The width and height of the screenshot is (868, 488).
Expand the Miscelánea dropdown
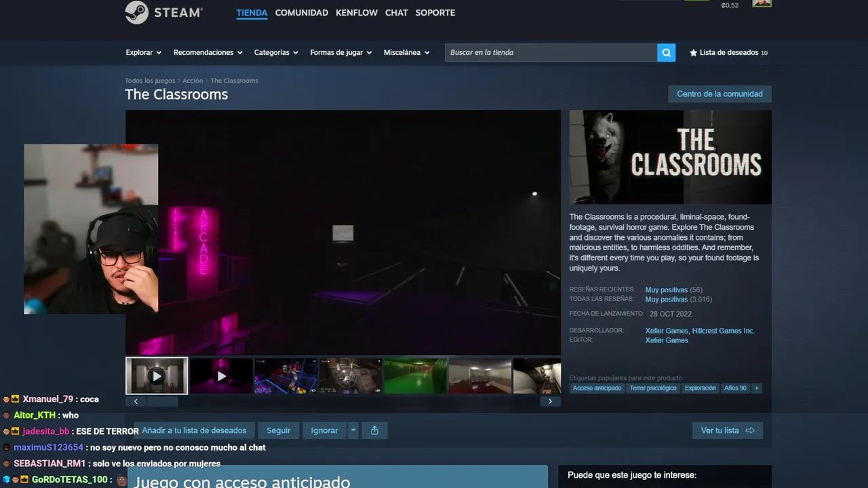[406, 52]
